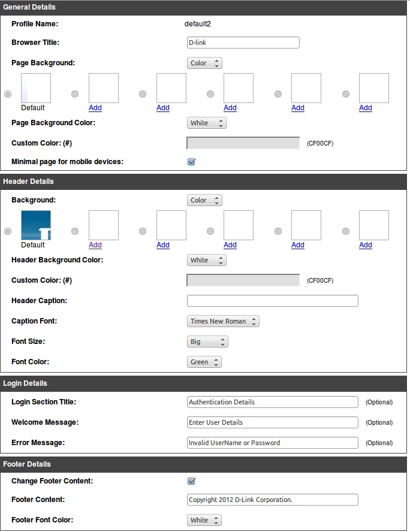Screen dimensions: 410x532
Task: Click the Browser Title text field
Action: pyautogui.click(x=243, y=43)
